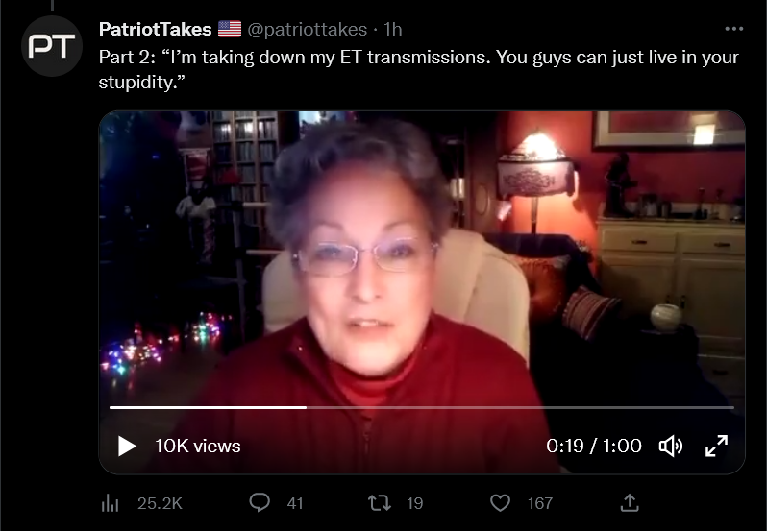This screenshot has height=532, width=767.
Task: Click the 19 retweets count
Action: pyautogui.click(x=415, y=503)
